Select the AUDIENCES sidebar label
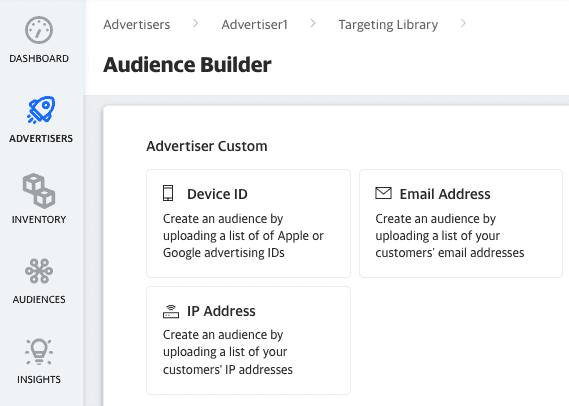The width and height of the screenshot is (569, 406). pyautogui.click(x=39, y=299)
